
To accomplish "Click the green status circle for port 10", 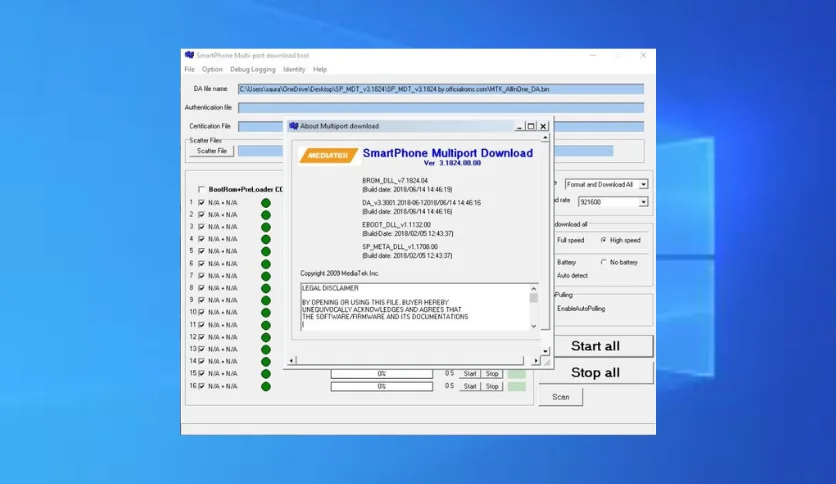I will point(266,313).
